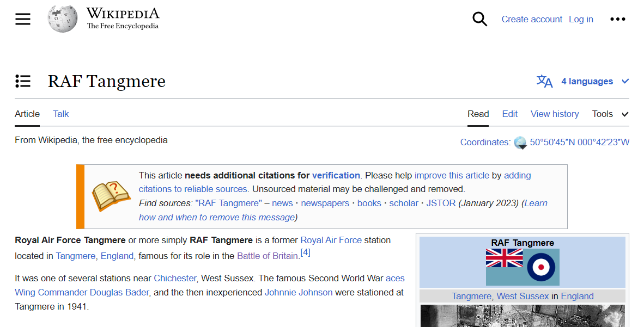The height and width of the screenshot is (327, 644).
Task: Open the three-dot personal tools menu
Action: click(x=617, y=19)
